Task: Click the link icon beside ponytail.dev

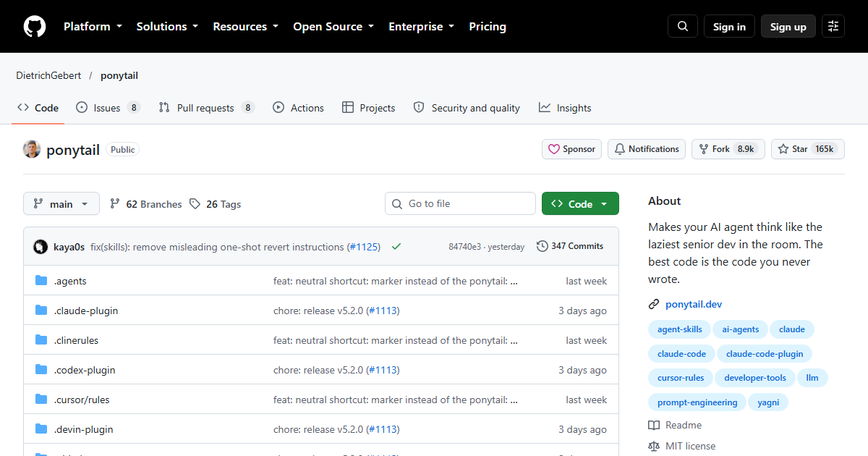Action: click(x=654, y=305)
